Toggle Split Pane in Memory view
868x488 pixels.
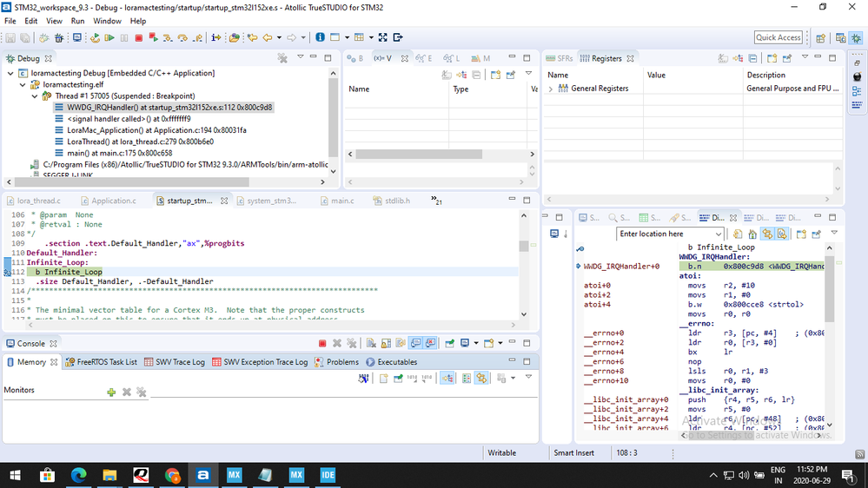tap(467, 379)
